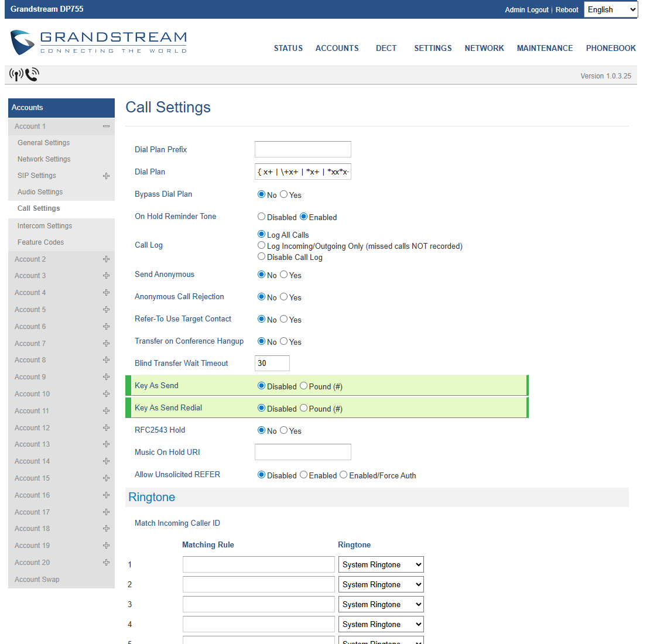This screenshot has width=650, height=644.
Task: Click the Admin Logout link
Action: (x=526, y=10)
